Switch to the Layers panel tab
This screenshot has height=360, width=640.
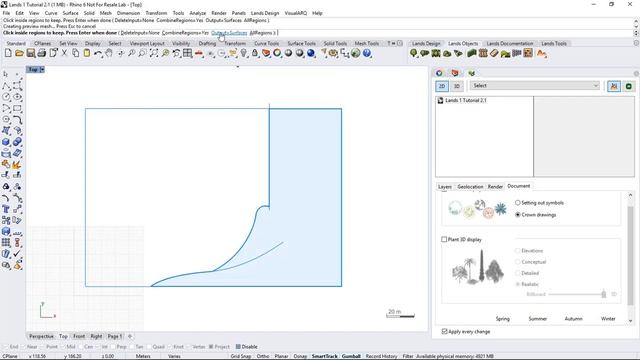pyautogui.click(x=445, y=187)
